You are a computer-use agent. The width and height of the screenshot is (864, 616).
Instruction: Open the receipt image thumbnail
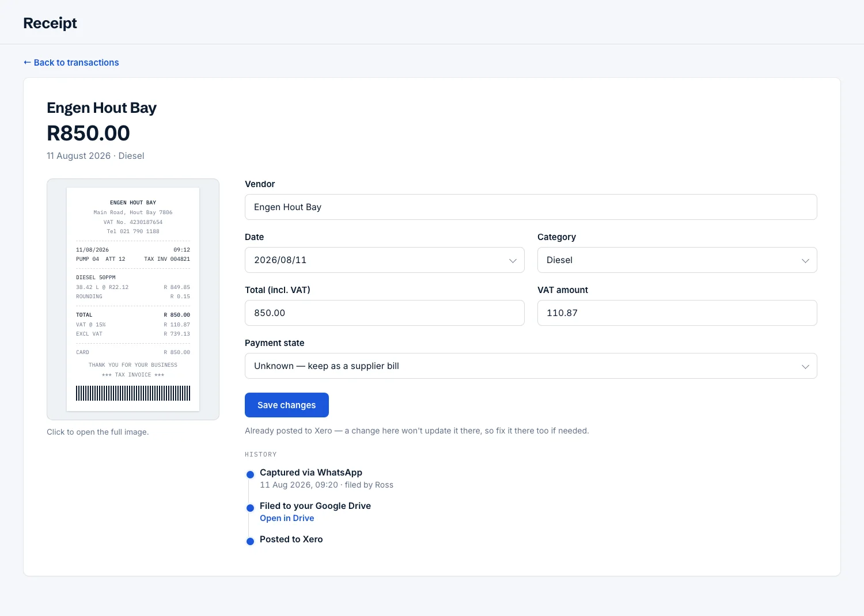133,299
